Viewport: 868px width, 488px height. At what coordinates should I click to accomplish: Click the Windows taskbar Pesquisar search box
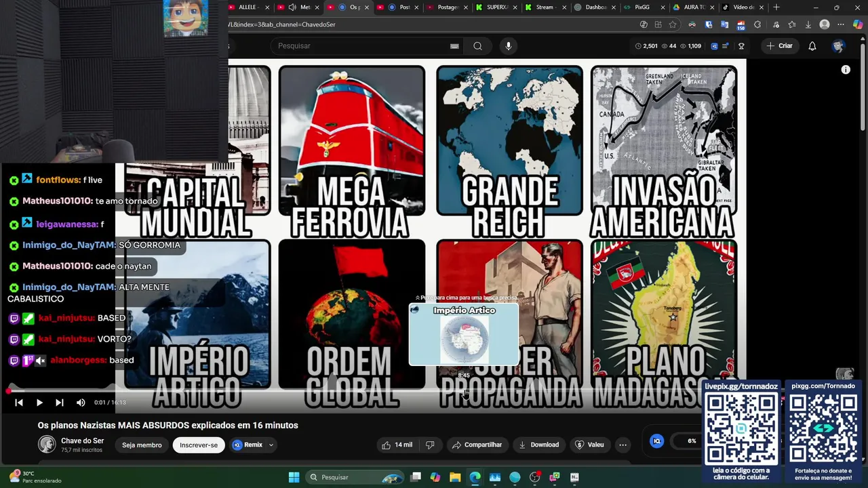point(354,477)
